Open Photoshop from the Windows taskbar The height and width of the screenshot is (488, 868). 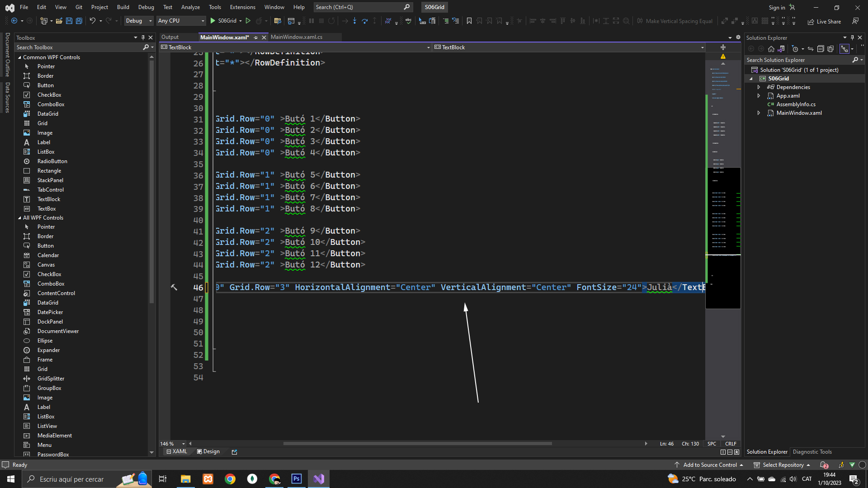pos(297,479)
